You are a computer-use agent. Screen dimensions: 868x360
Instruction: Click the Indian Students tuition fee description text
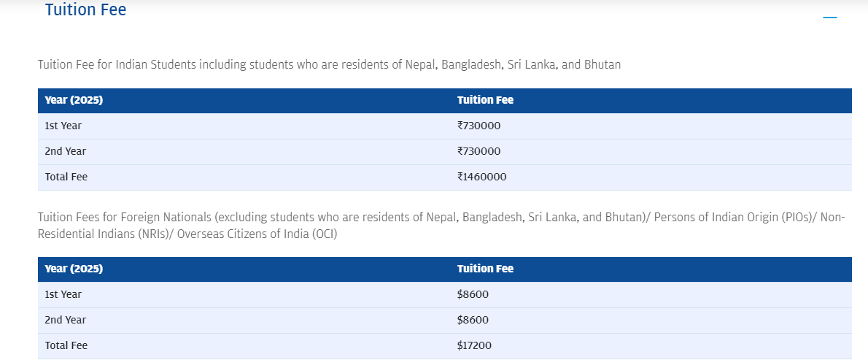(330, 64)
